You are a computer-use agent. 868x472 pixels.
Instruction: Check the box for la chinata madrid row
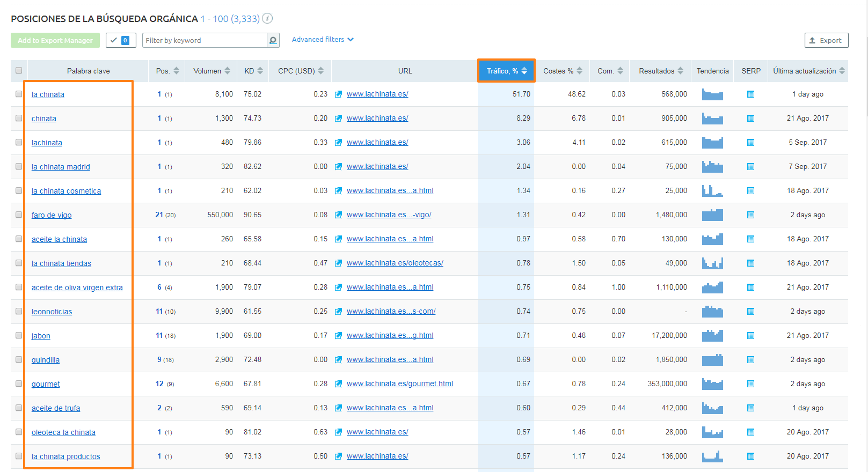pyautogui.click(x=19, y=166)
